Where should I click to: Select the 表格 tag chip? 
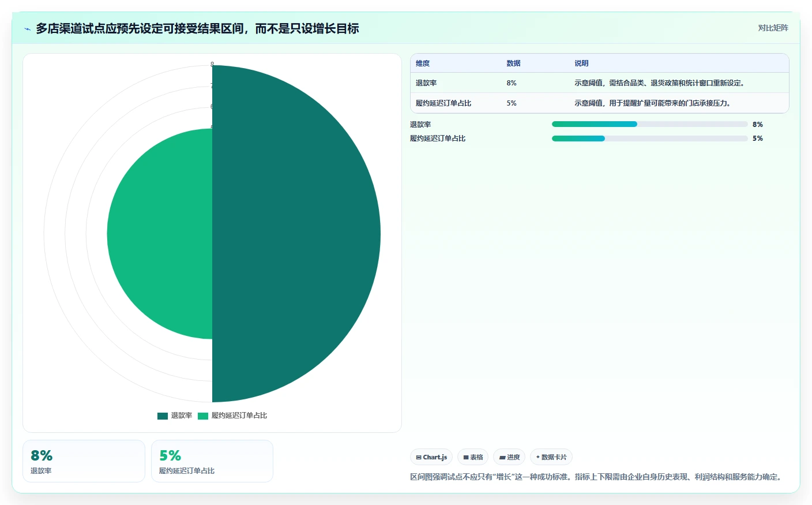coord(473,457)
